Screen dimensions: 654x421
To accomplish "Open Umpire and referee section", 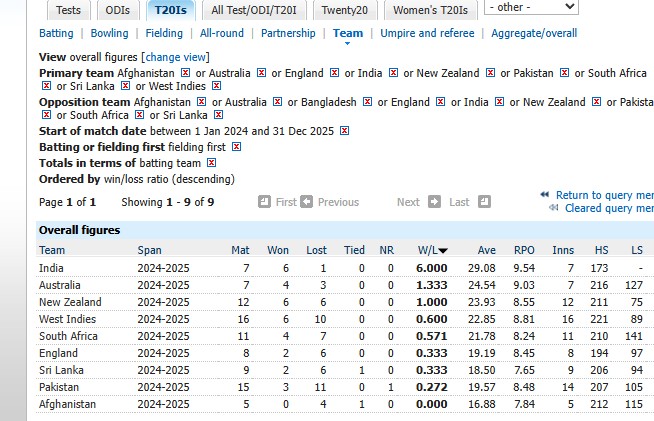I will (427, 33).
